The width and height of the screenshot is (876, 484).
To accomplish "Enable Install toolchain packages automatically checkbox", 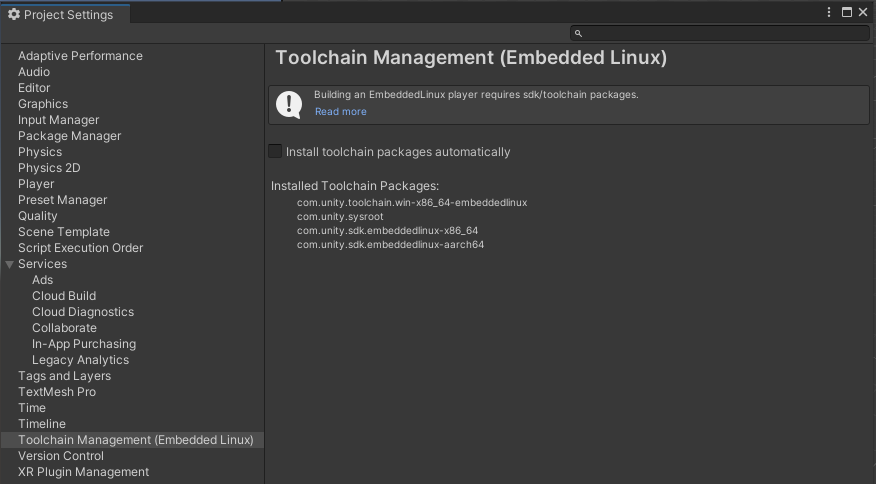I will tap(275, 152).
